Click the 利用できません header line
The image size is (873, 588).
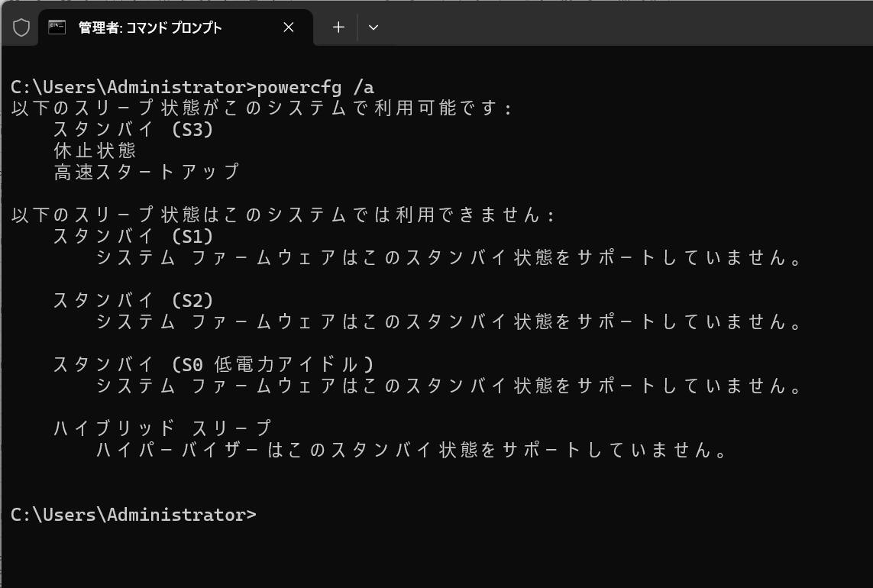pos(283,215)
